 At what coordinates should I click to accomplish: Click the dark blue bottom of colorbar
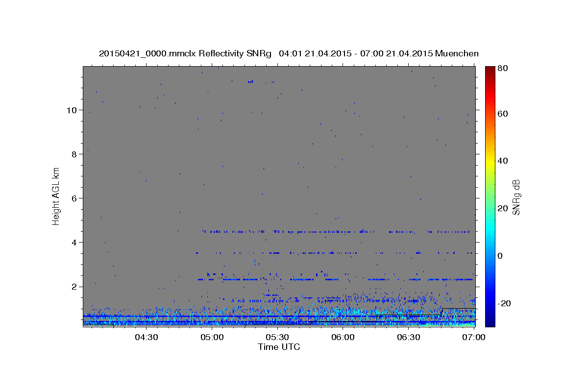pos(490,322)
